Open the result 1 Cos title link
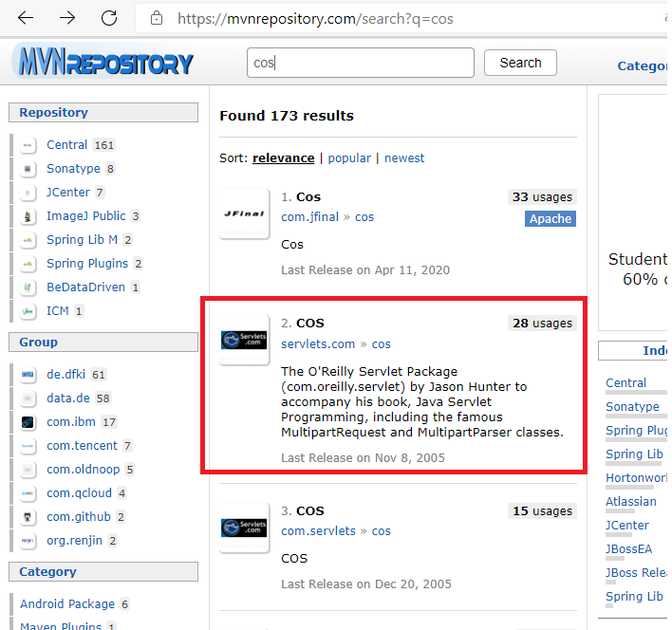672x630 pixels. coord(308,197)
